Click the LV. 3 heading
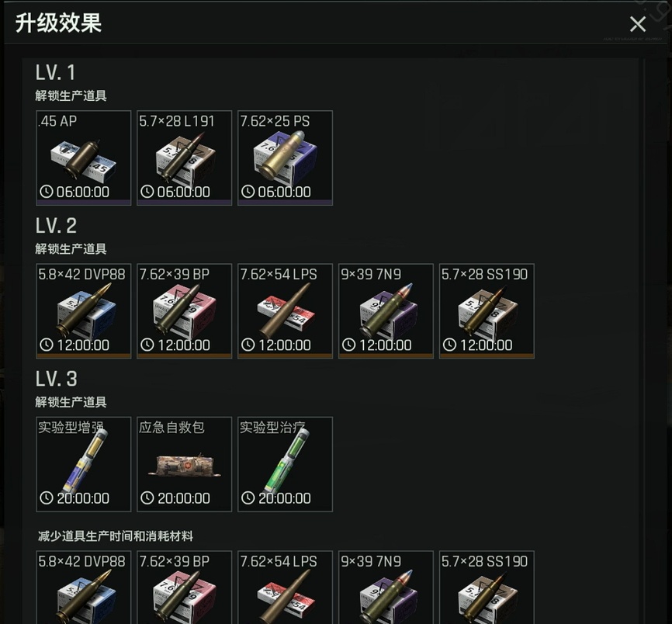 click(x=56, y=379)
